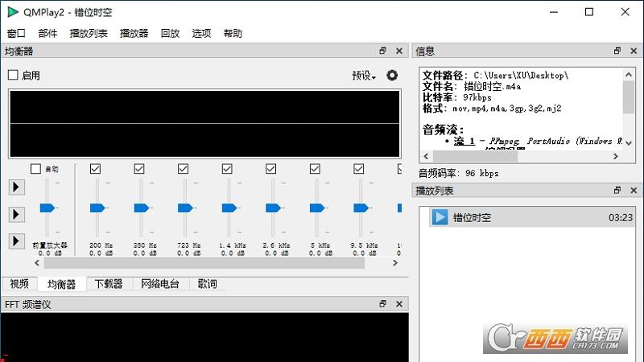
Task: Switch to the 视频 tab
Action: click(x=19, y=284)
